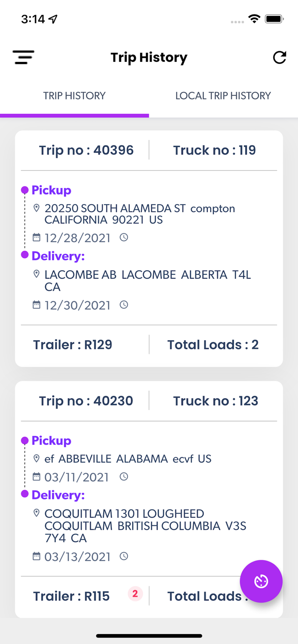Viewport: 298px width, 644px height.
Task: Switch to the LOCAL TRIP HISTORY tab
Action: click(223, 95)
